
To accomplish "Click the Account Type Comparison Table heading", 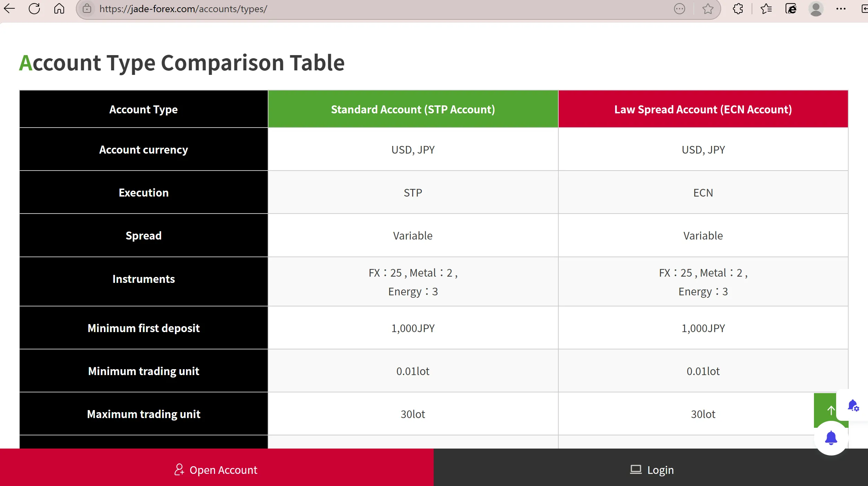I will coord(181,63).
